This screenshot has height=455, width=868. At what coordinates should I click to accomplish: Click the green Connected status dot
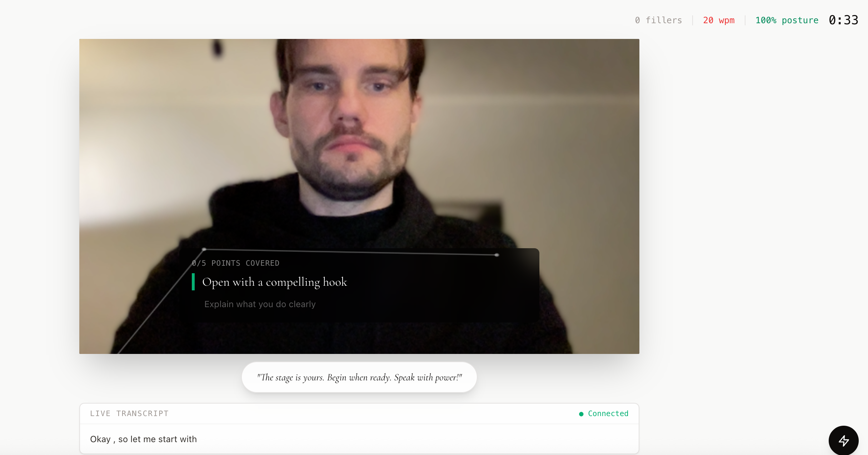tap(581, 414)
